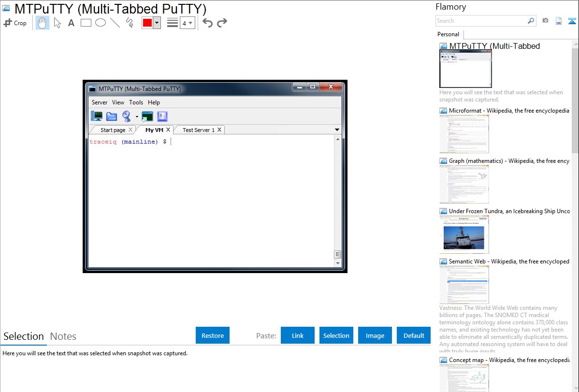Switch to the Start page tab
The image size is (579, 392).
point(113,130)
